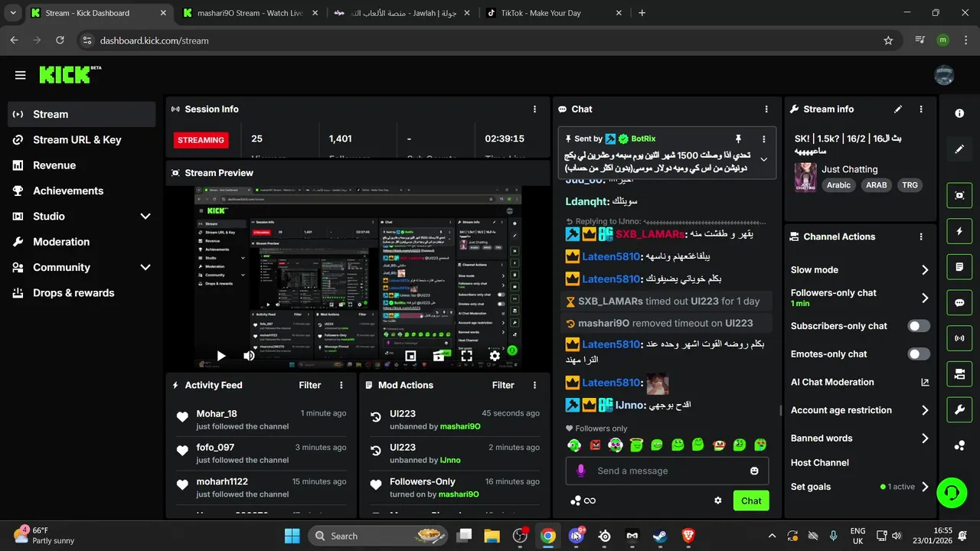
Task: Switch to the Jawlah browser tab
Action: click(x=402, y=13)
